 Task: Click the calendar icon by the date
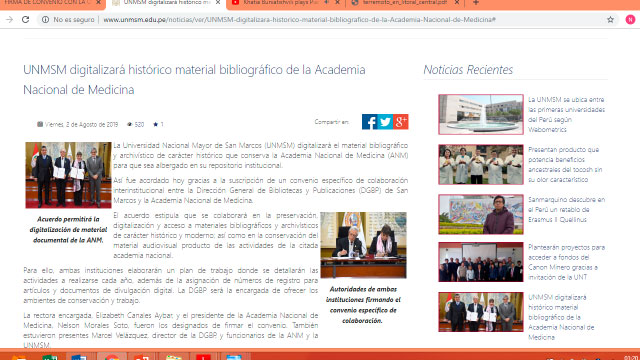[40, 124]
